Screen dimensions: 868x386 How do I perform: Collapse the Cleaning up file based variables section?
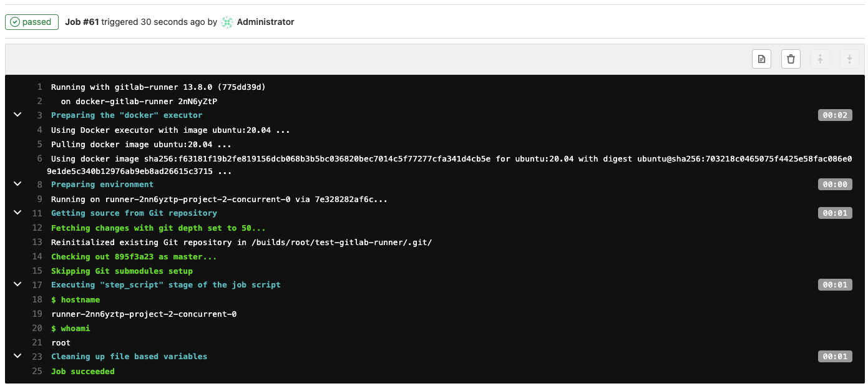pos(17,356)
